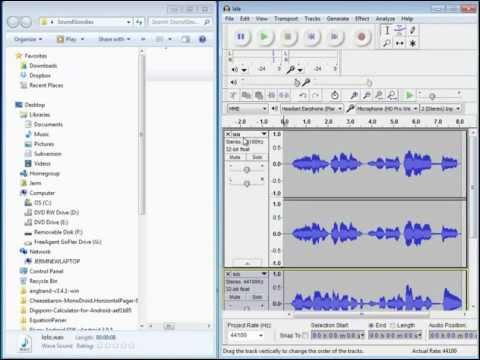Solo the second audio track
This screenshot has height=360, width=480.
tap(257, 297)
